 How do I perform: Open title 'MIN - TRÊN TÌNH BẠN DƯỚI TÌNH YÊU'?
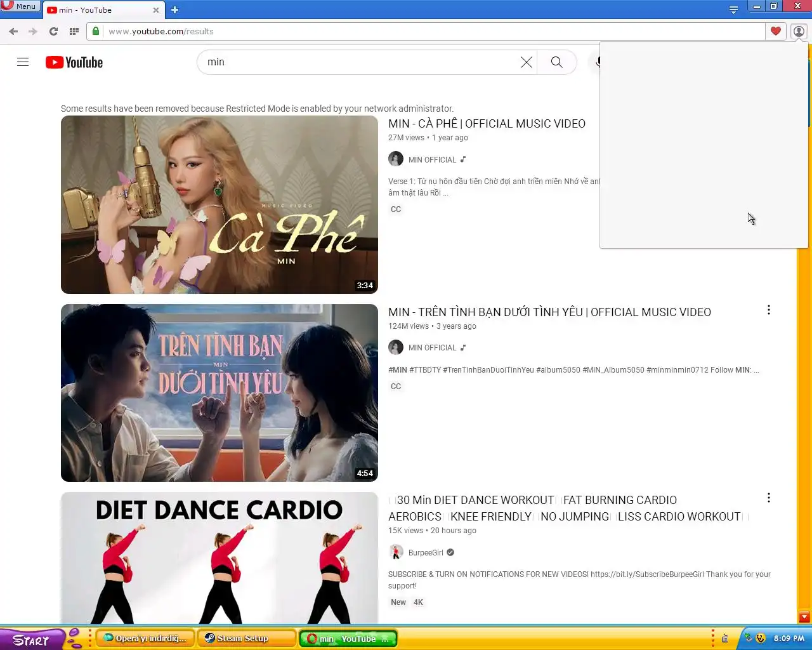[549, 312]
